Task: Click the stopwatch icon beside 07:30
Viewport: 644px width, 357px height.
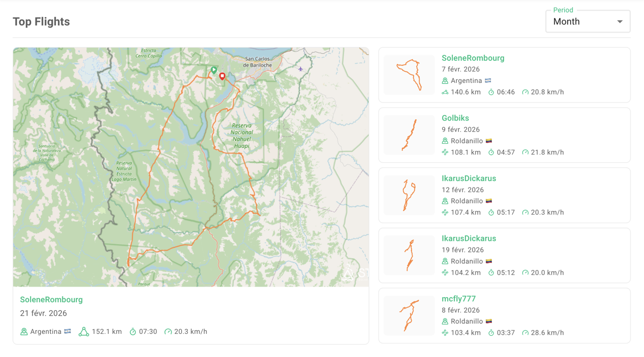Action: pos(133,332)
